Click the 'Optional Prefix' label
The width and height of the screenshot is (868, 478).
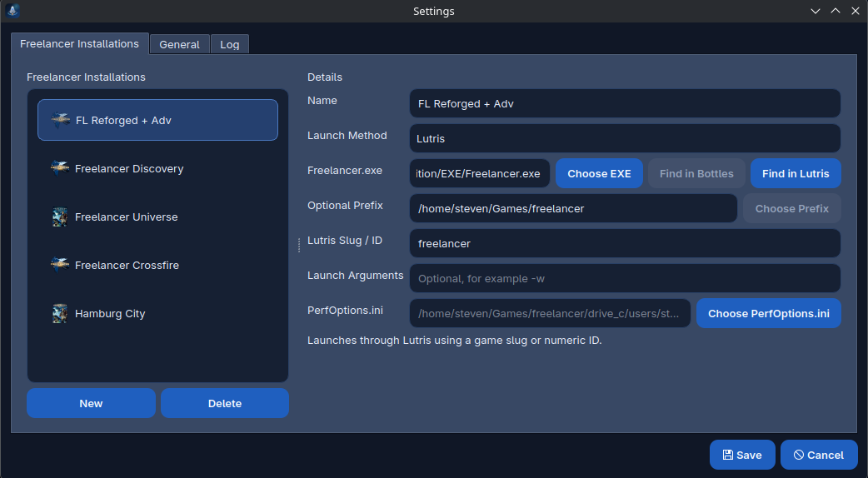pyautogui.click(x=345, y=205)
